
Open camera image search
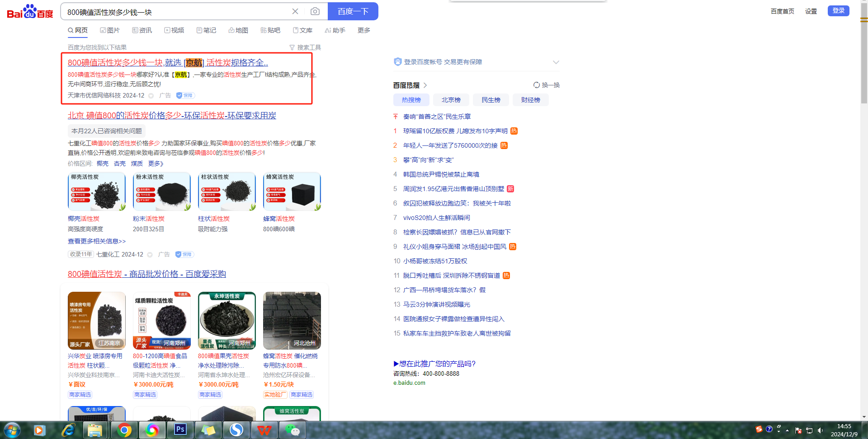(315, 11)
